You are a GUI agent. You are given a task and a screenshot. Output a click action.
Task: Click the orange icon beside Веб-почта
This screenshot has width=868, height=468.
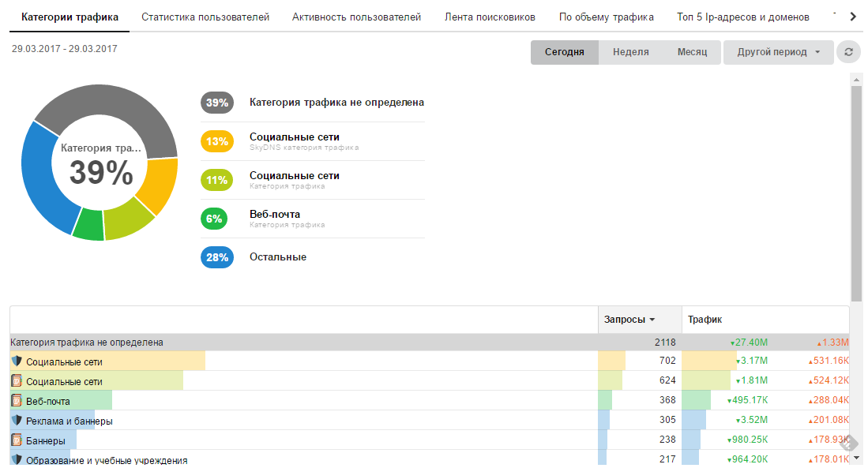[17, 401]
